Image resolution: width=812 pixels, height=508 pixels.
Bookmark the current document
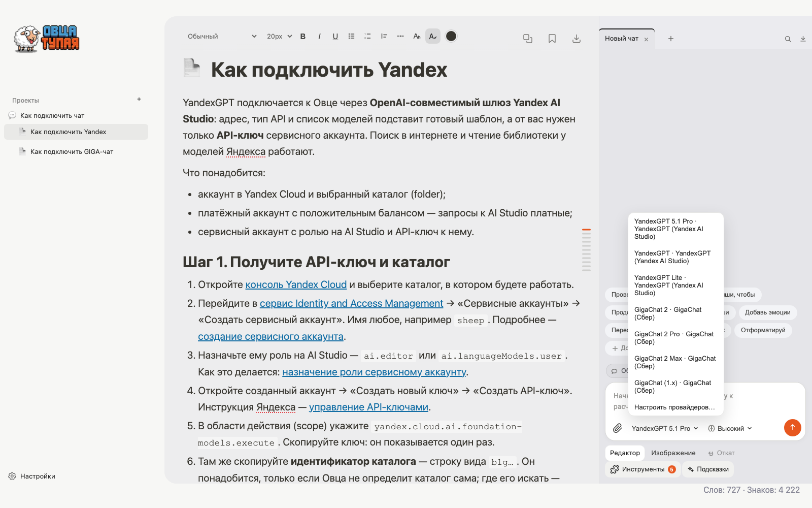pos(552,39)
